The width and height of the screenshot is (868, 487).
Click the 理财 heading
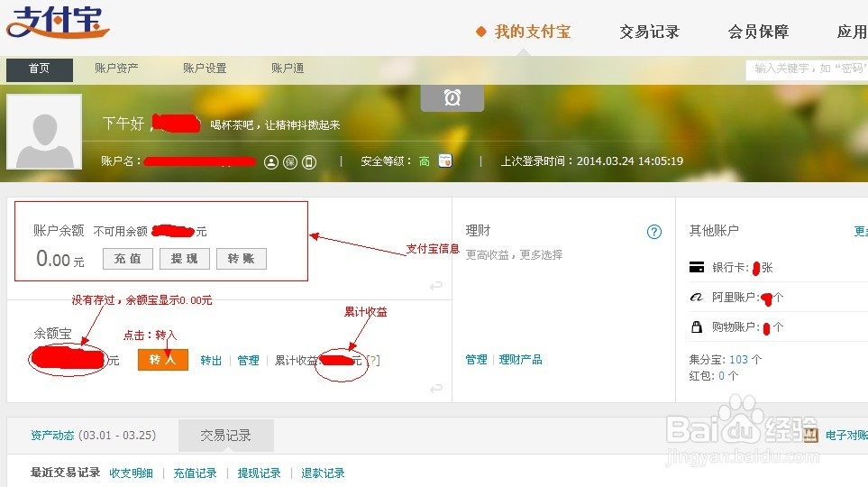[479, 231]
